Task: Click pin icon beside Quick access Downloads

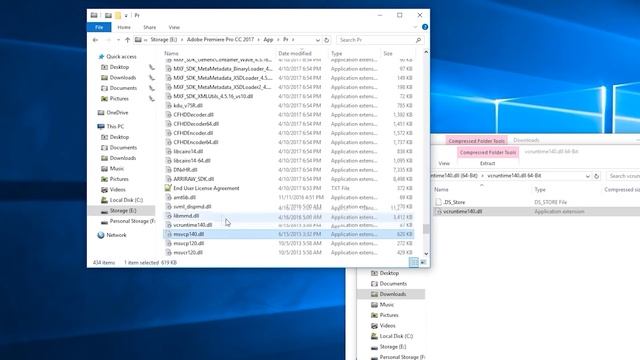Action: click(x=151, y=78)
